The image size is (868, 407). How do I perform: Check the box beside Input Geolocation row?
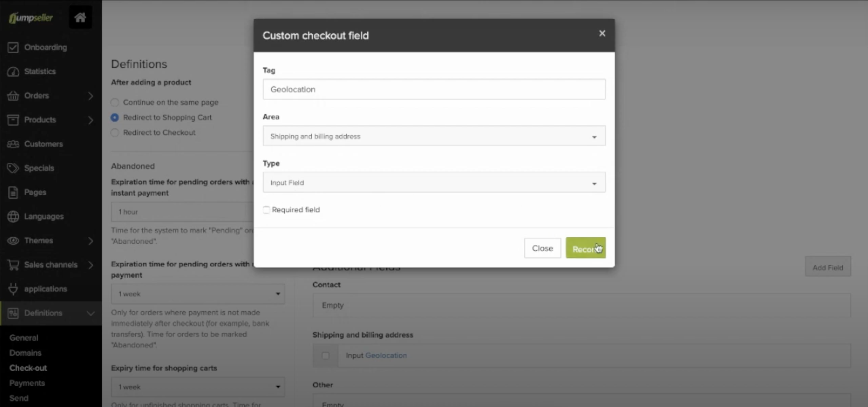[325, 355]
